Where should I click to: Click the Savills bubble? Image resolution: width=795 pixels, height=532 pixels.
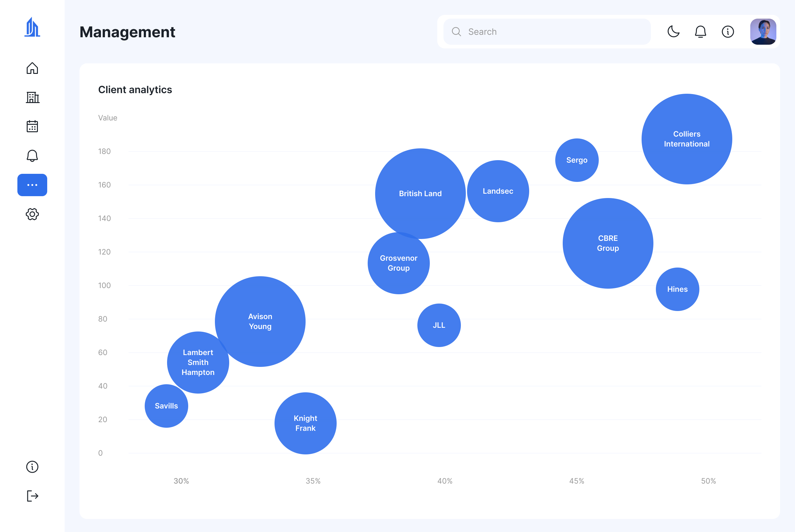click(x=166, y=406)
